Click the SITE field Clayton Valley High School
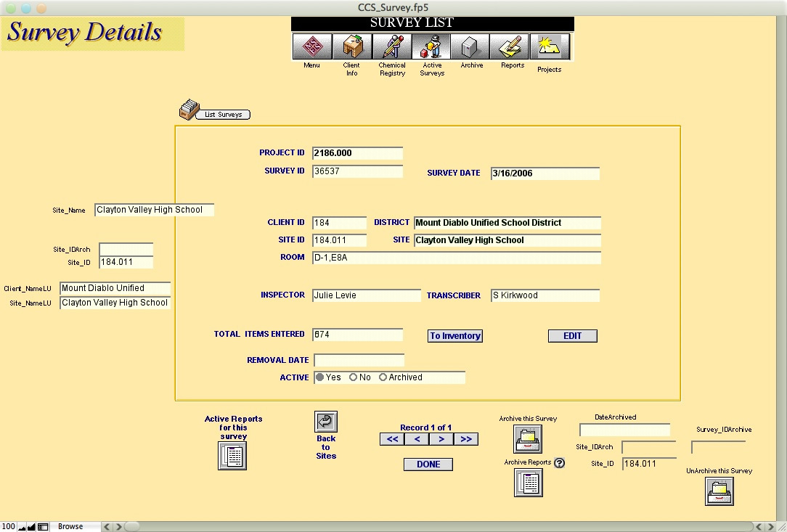 (x=507, y=240)
